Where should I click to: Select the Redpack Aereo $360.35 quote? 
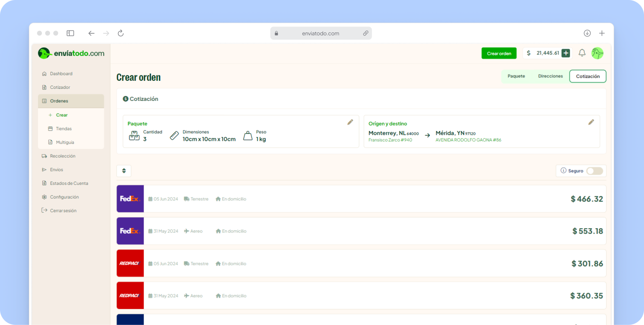[x=361, y=296]
